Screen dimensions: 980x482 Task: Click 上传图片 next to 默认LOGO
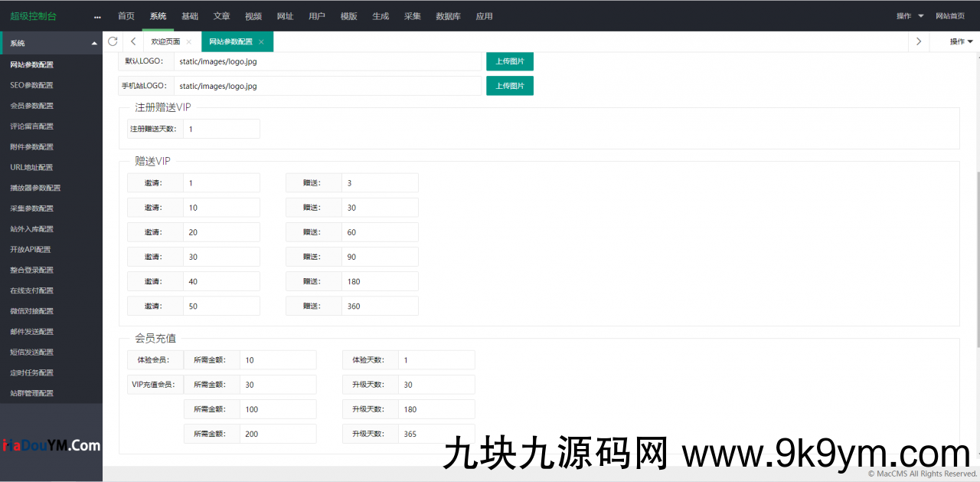pos(509,61)
